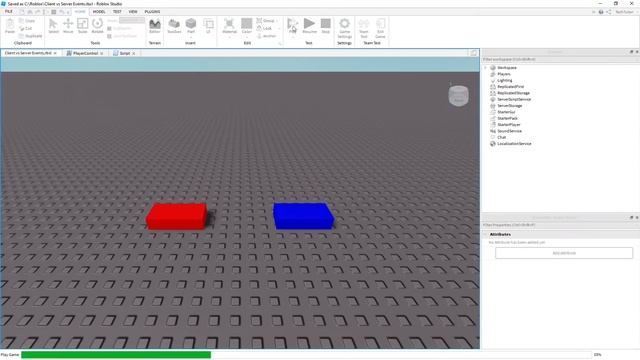
Task: Click the Explorer filter search field
Action: [x=560, y=60]
